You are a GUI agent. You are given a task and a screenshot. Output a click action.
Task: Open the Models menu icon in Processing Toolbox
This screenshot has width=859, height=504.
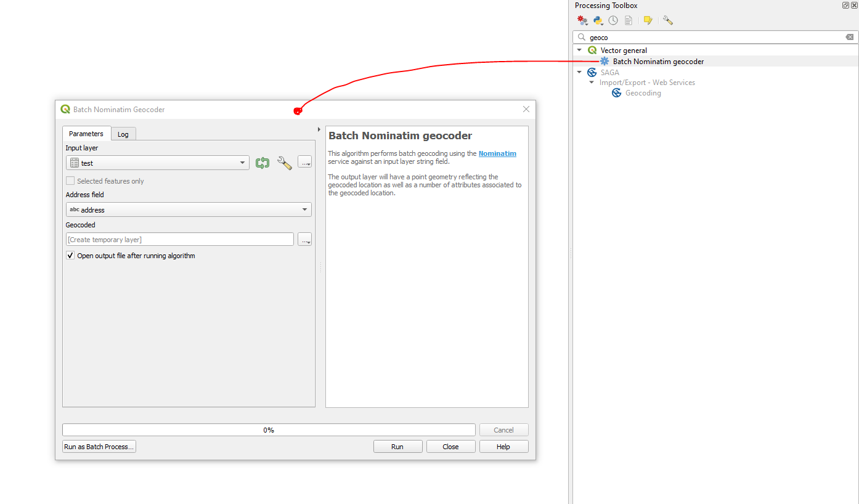pos(582,20)
